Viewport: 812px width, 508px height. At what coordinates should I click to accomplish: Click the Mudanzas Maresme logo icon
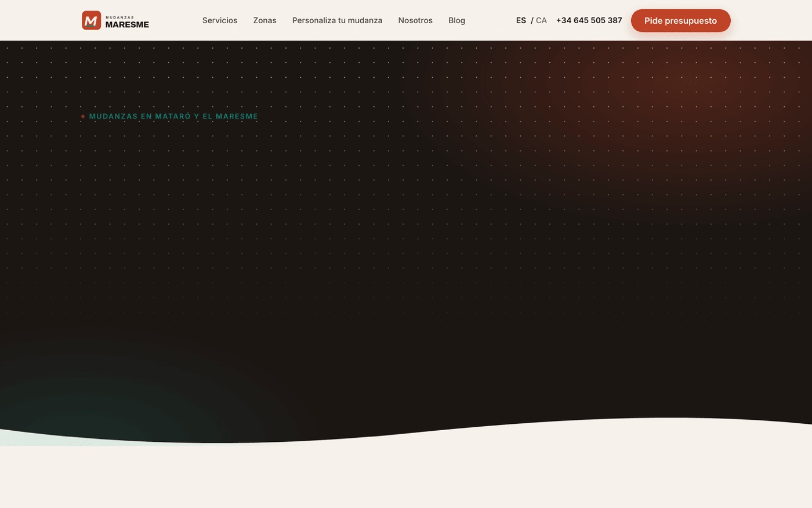tap(92, 20)
